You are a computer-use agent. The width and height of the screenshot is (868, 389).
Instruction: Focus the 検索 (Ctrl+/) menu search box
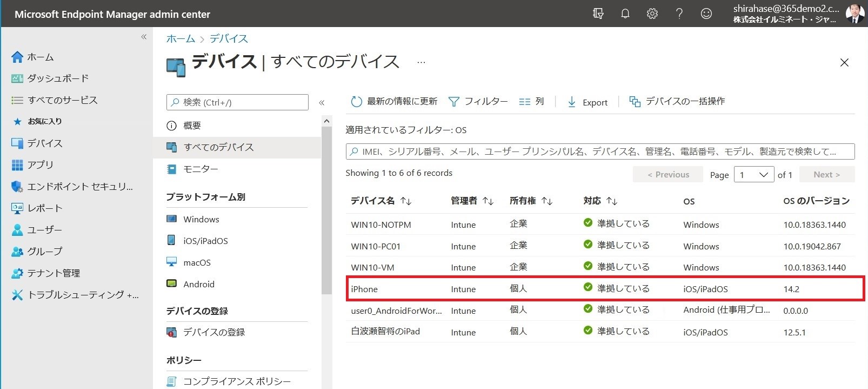(237, 102)
